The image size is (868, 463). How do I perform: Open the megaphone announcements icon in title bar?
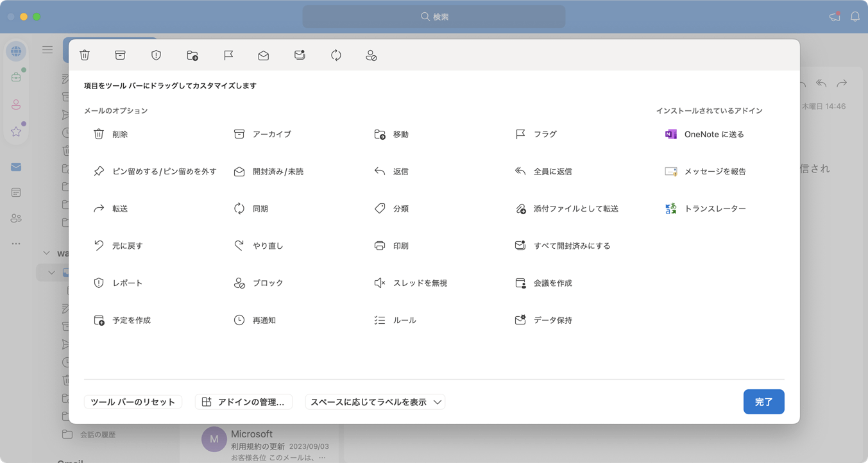(835, 17)
